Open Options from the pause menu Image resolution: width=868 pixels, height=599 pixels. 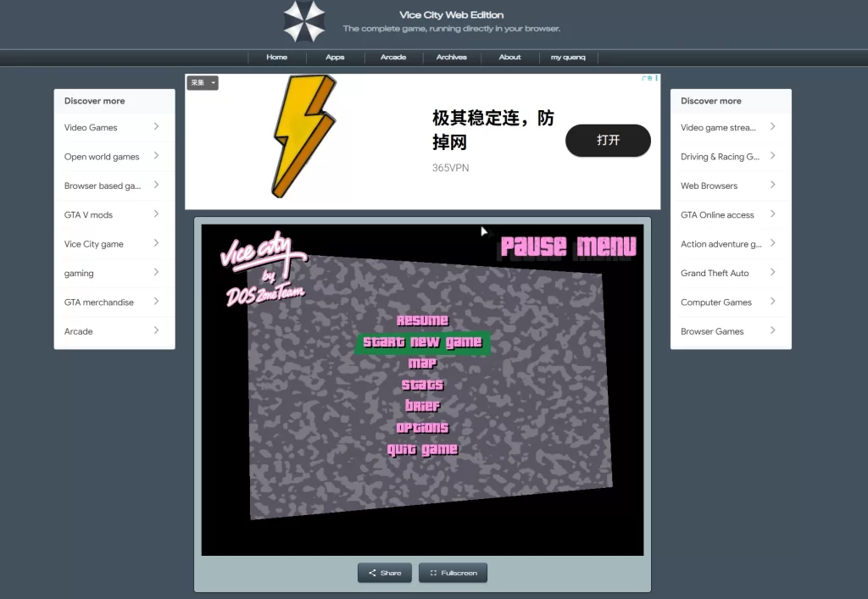click(x=422, y=428)
